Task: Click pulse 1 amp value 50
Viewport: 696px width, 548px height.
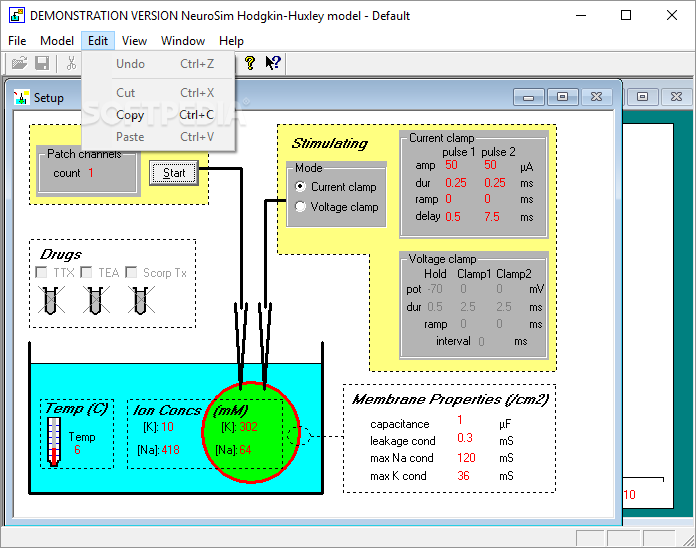Action: pyautogui.click(x=451, y=165)
